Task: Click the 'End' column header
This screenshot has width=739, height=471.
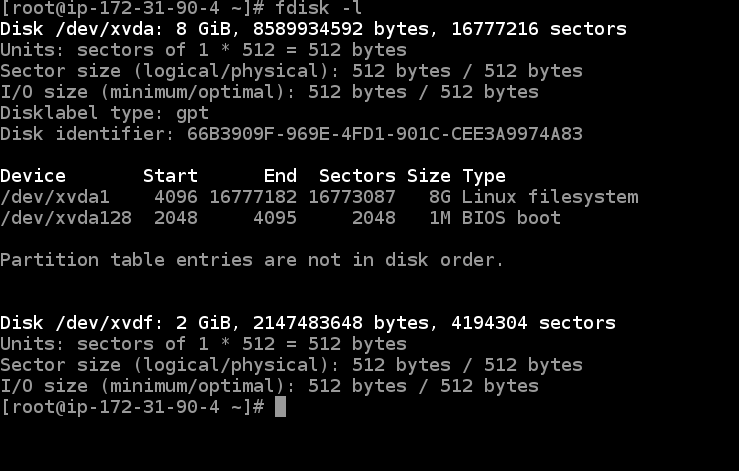Action: (280, 176)
